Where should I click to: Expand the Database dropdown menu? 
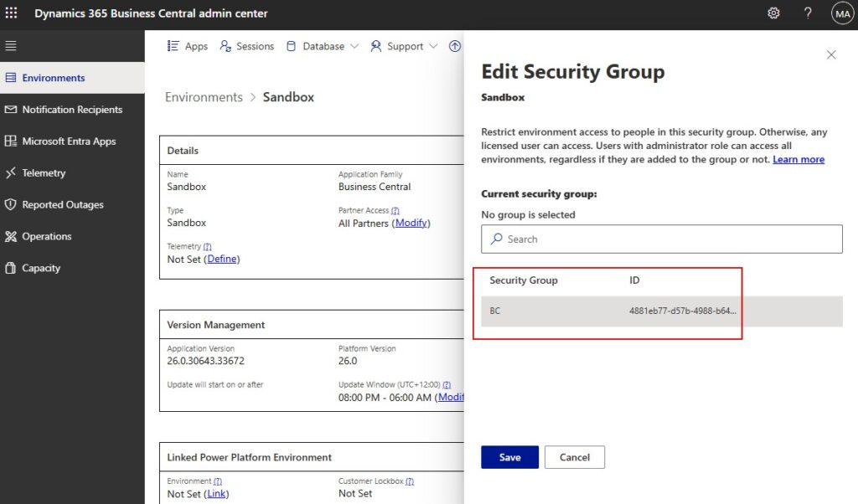(323, 46)
